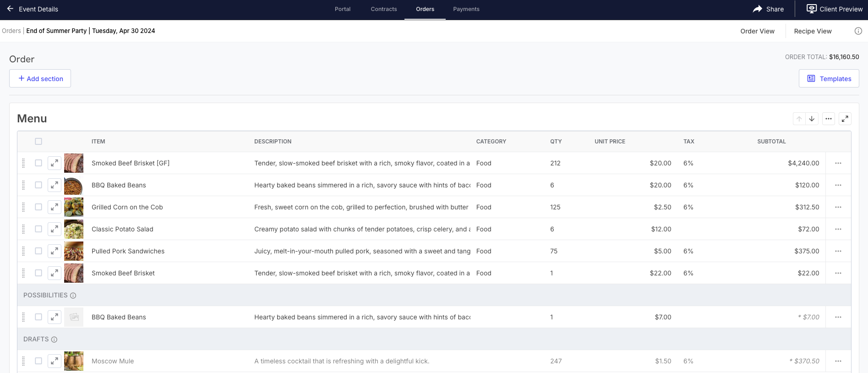
Task: Open Menu section three-dot options
Action: point(828,119)
